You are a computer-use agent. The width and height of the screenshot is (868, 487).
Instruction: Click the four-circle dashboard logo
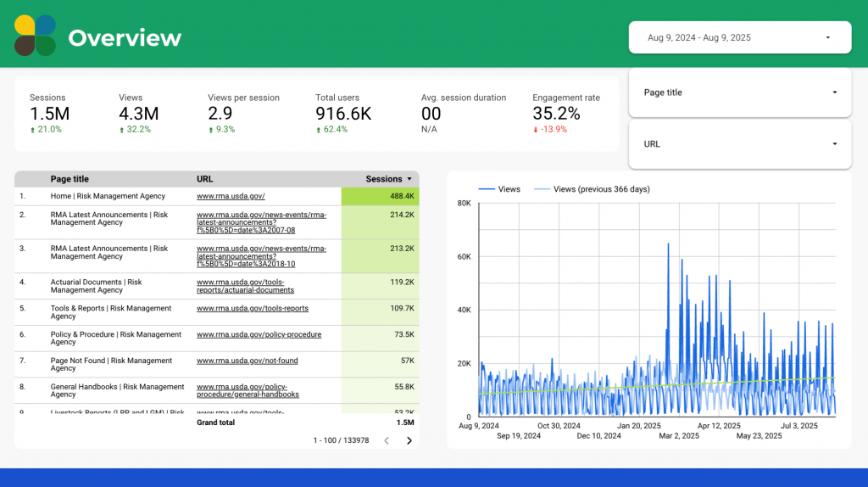coord(35,36)
